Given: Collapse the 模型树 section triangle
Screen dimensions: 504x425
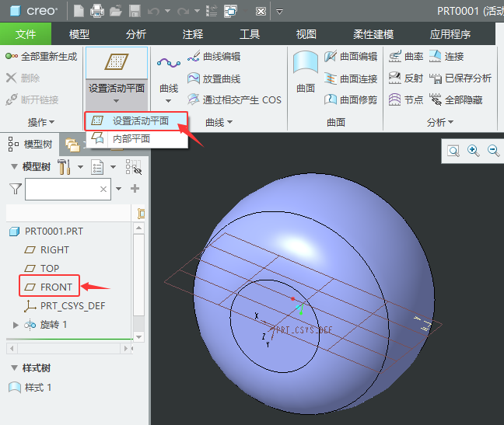Looking at the screenshot, I should 14,166.
